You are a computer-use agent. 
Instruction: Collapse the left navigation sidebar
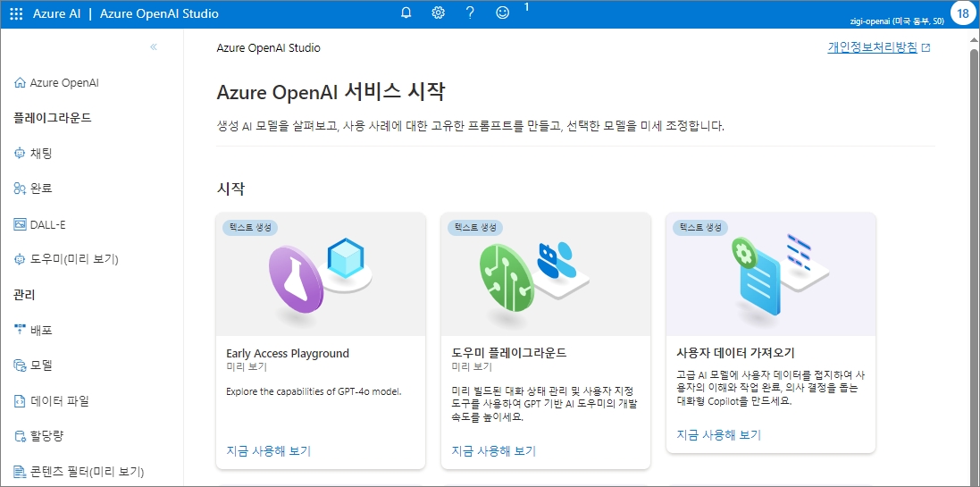[x=154, y=46]
